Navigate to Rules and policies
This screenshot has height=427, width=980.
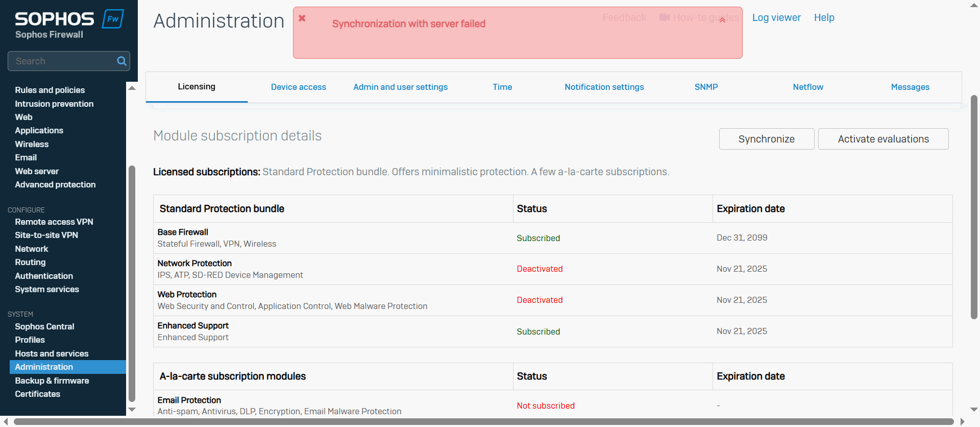50,90
